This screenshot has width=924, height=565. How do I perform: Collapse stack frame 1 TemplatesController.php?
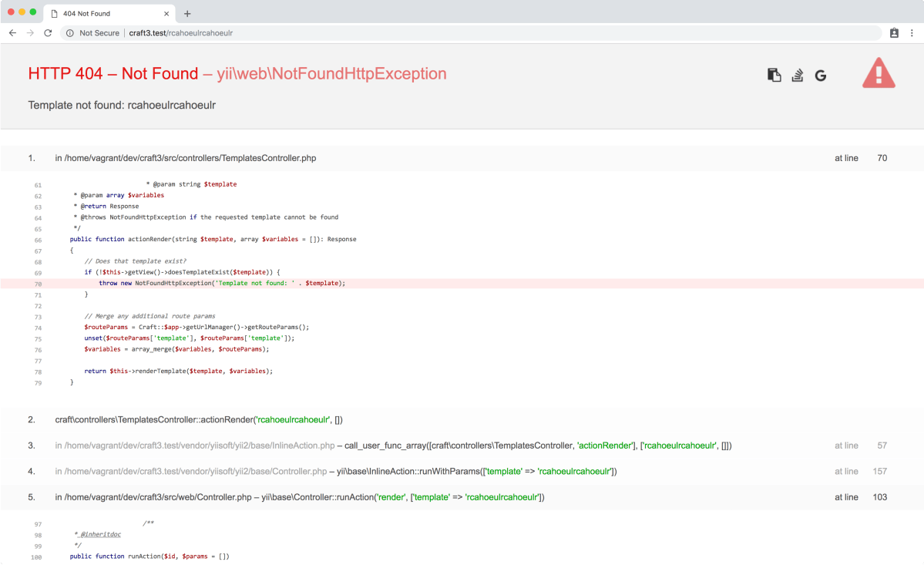(462, 158)
